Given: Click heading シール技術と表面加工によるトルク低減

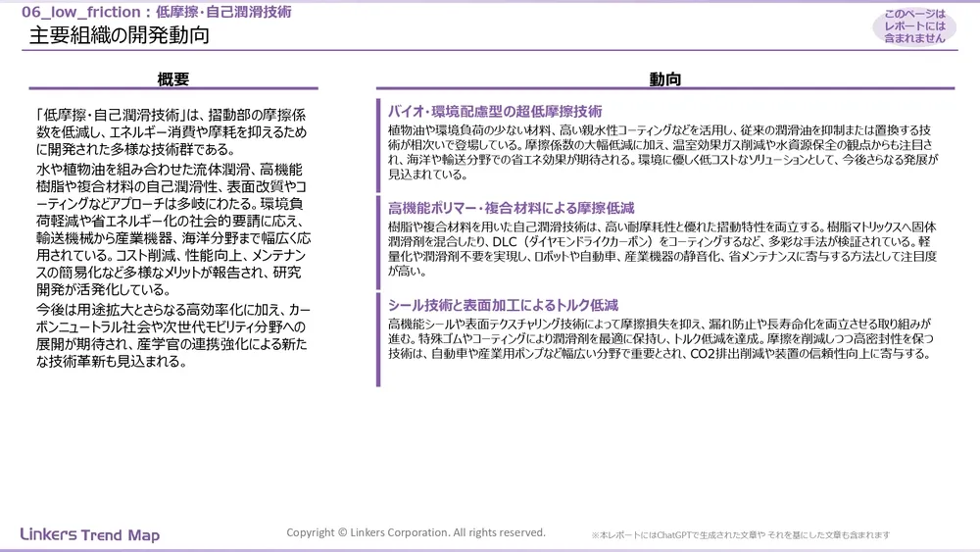Looking at the screenshot, I should [x=503, y=305].
